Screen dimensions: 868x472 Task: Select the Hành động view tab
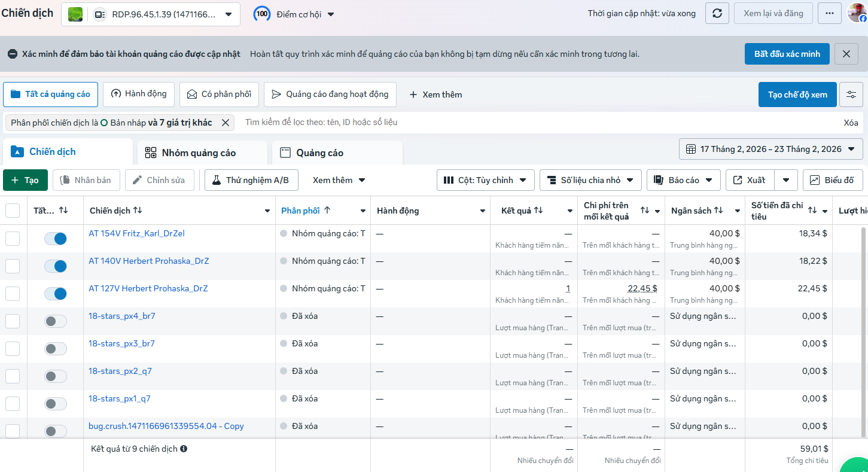(x=139, y=95)
